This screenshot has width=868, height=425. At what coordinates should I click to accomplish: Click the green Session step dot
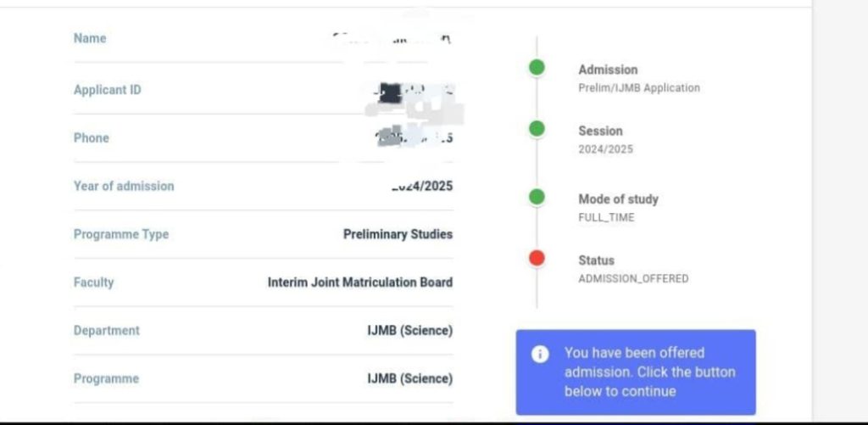tap(537, 129)
